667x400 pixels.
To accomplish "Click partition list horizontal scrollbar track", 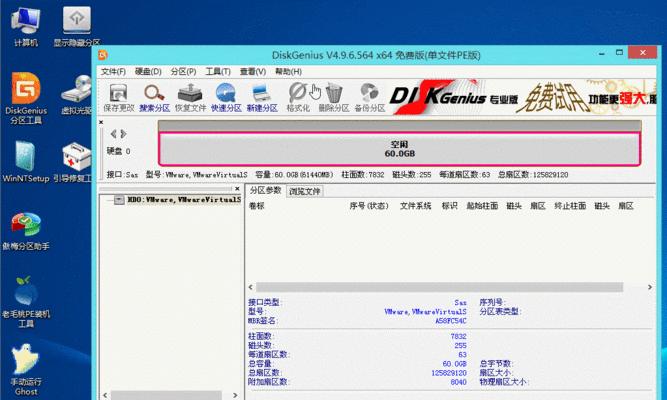I will (x=439, y=287).
